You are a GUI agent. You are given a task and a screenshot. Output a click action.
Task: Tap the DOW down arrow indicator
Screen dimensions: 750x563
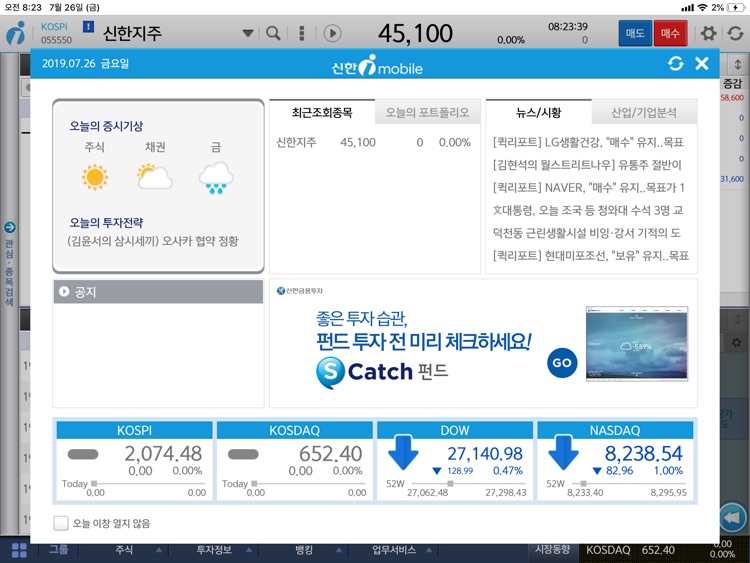(x=403, y=452)
